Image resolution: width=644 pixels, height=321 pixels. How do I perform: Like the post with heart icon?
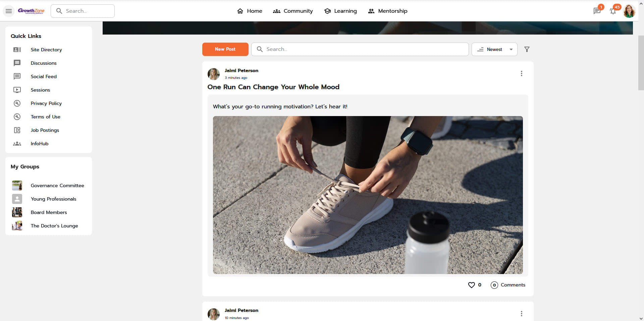pos(472,285)
